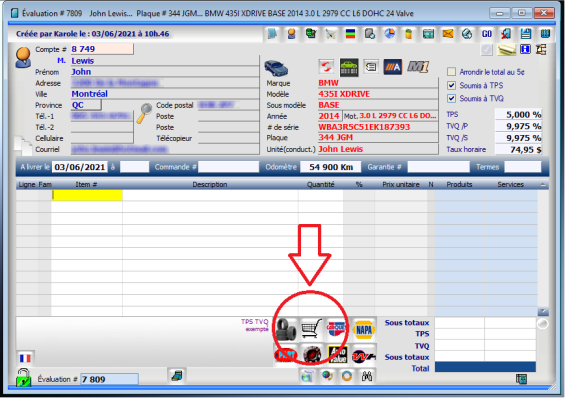Click the Description column header
The height and width of the screenshot is (398, 565).
(210, 184)
